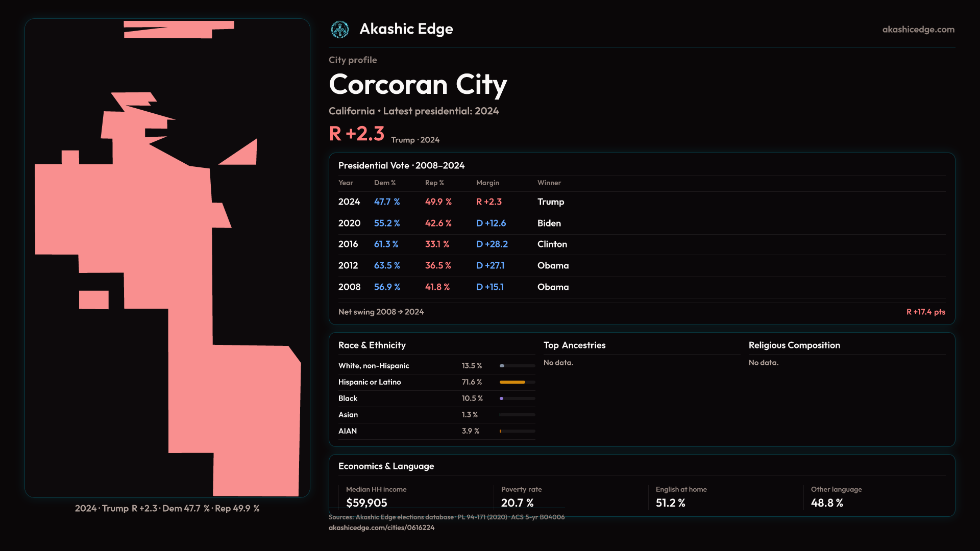This screenshot has width=980, height=551.
Task: Click the Median HH income value
Action: (x=366, y=503)
